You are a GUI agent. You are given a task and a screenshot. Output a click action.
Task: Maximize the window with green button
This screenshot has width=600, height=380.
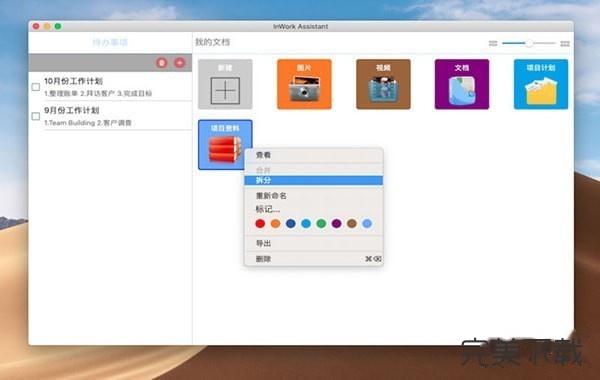pyautogui.click(x=58, y=26)
